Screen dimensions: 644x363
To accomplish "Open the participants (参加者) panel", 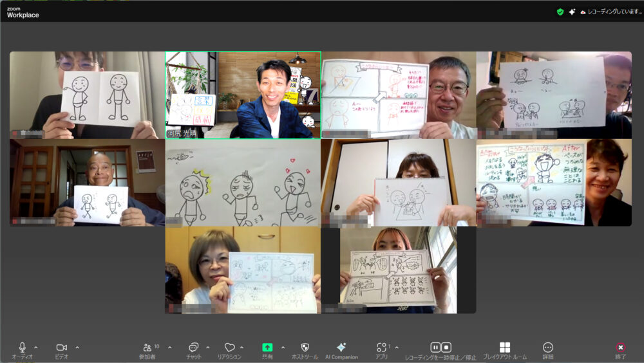I will pyautogui.click(x=147, y=348).
